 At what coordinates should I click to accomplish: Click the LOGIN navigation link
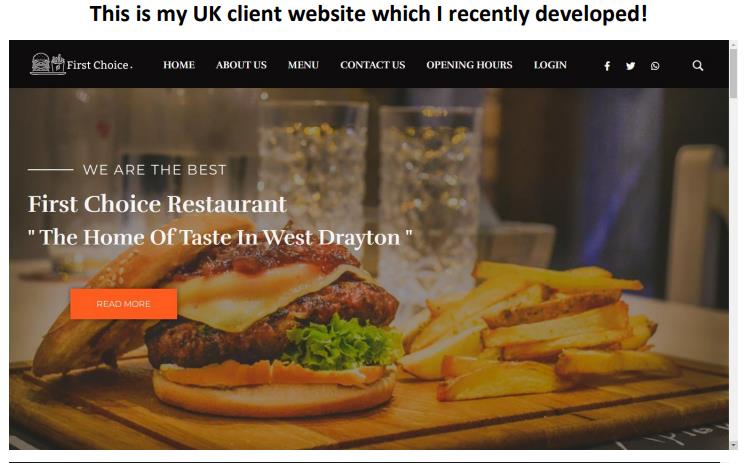click(x=550, y=65)
